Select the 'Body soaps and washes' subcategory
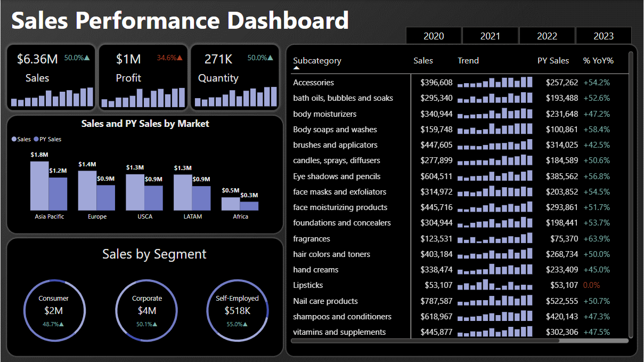This screenshot has height=362, width=644. (x=335, y=130)
